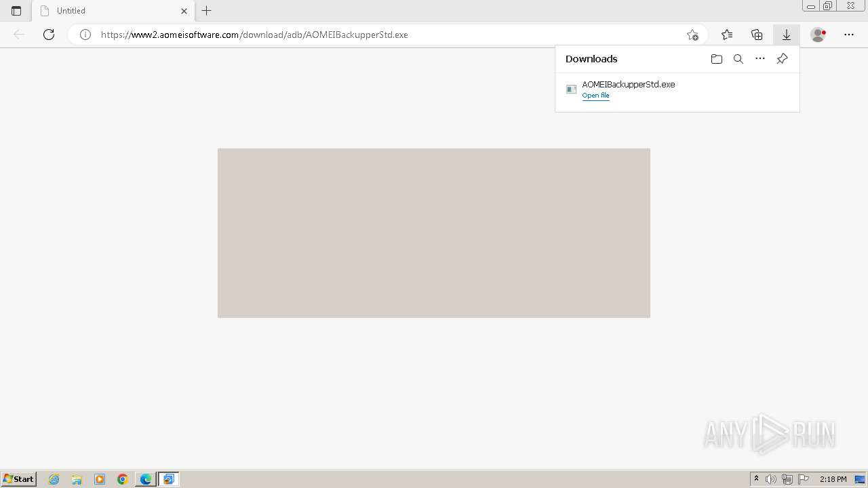Launch Internet Explorer from taskbar
The height and width of the screenshot is (488, 868).
pos(54,479)
